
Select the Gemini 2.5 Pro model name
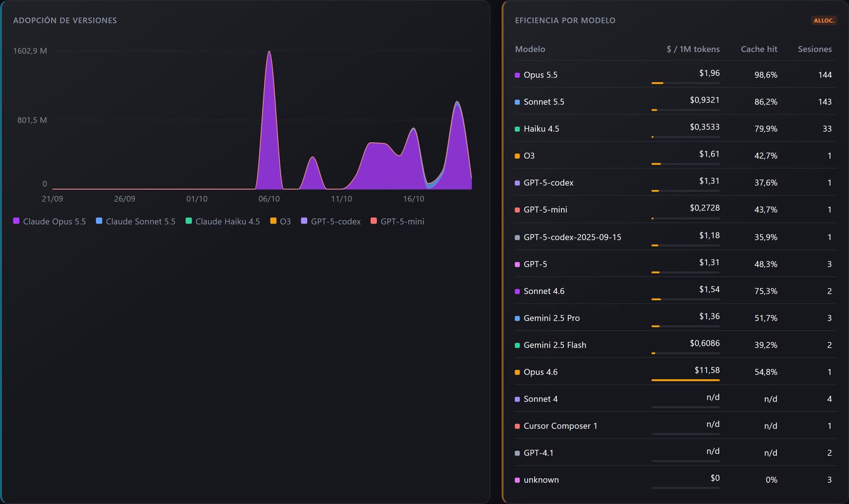(551, 318)
